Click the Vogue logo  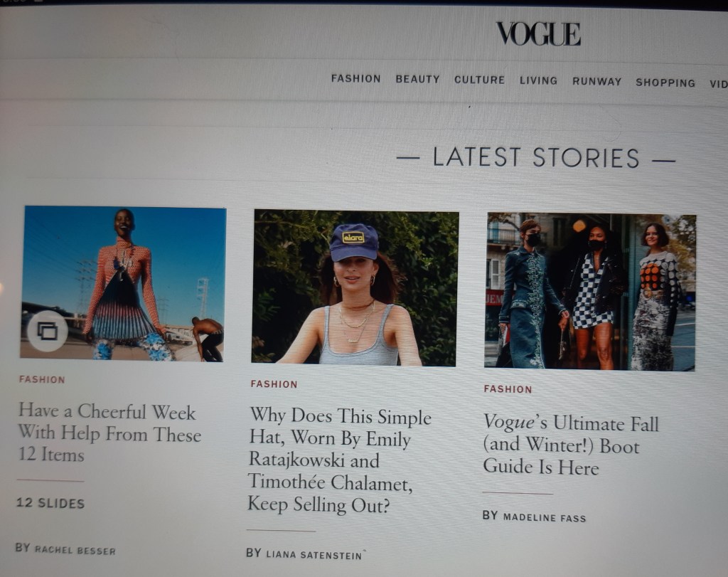[x=538, y=34]
